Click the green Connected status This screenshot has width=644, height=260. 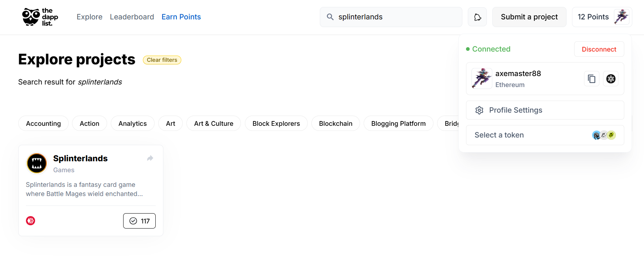(488, 49)
